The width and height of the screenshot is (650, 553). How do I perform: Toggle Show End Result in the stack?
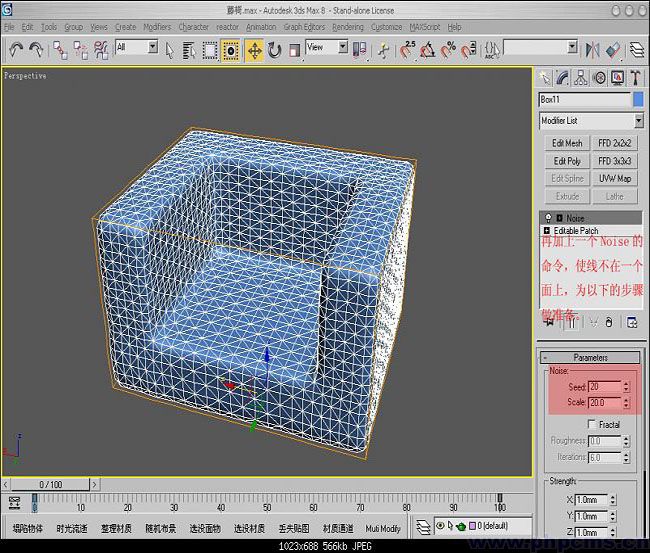pos(572,323)
